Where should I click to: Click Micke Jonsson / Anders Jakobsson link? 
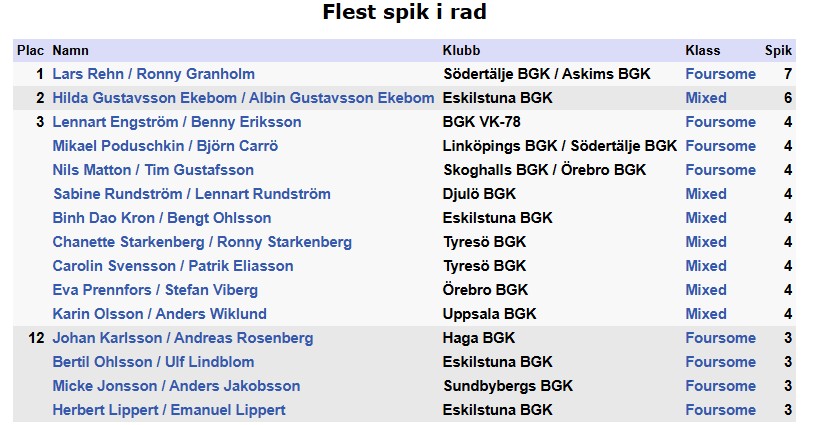coord(176,386)
